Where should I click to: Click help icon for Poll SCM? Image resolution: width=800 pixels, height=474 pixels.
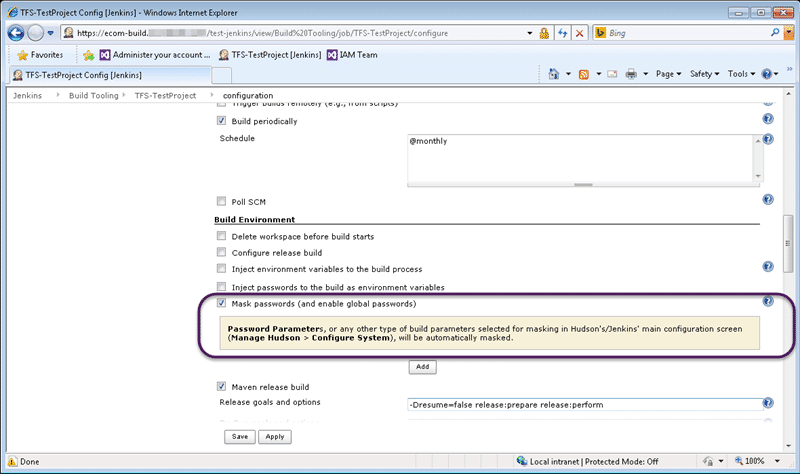click(768, 199)
